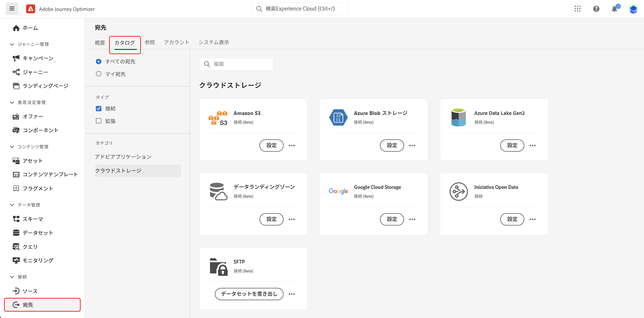Open Campaigns via the megaphone icon
This screenshot has height=318, width=644.
(16, 58)
